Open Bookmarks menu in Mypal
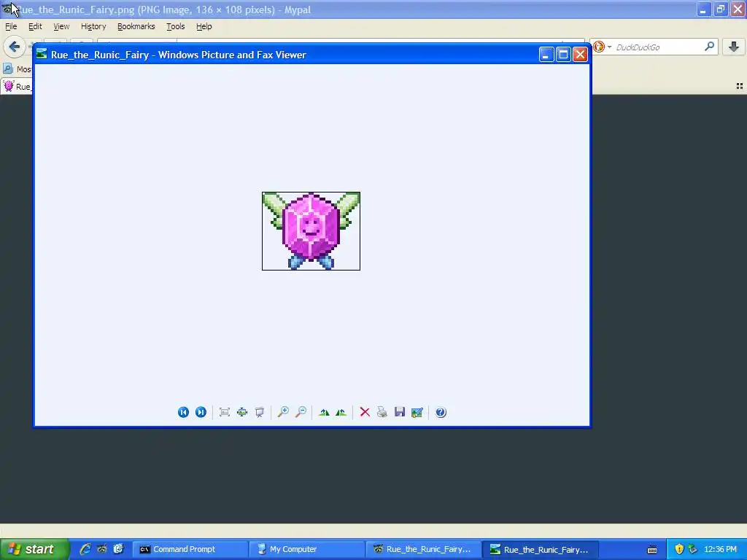This screenshot has height=560, width=747. tap(136, 27)
